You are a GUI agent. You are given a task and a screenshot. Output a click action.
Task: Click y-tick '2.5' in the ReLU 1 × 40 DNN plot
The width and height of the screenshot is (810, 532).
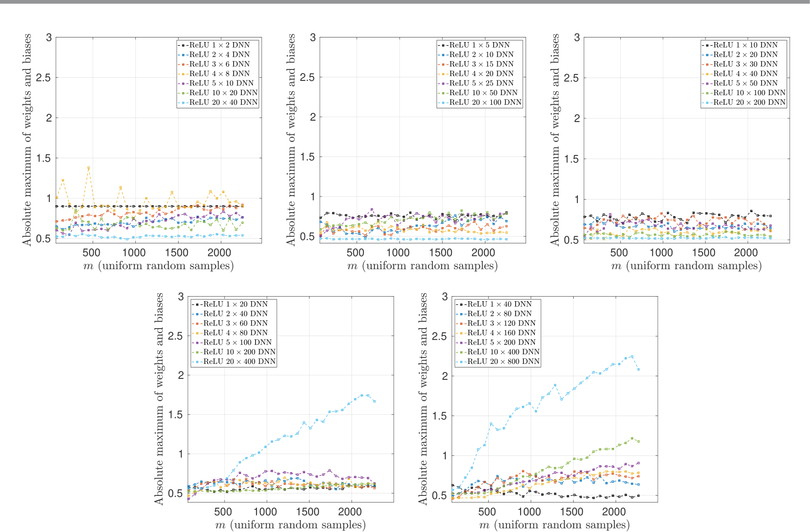point(439,337)
